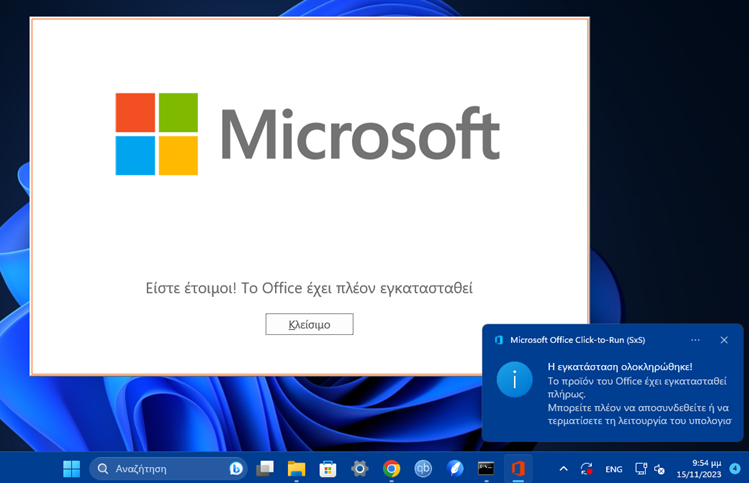Open the notification's three-dot options menu

(696, 340)
